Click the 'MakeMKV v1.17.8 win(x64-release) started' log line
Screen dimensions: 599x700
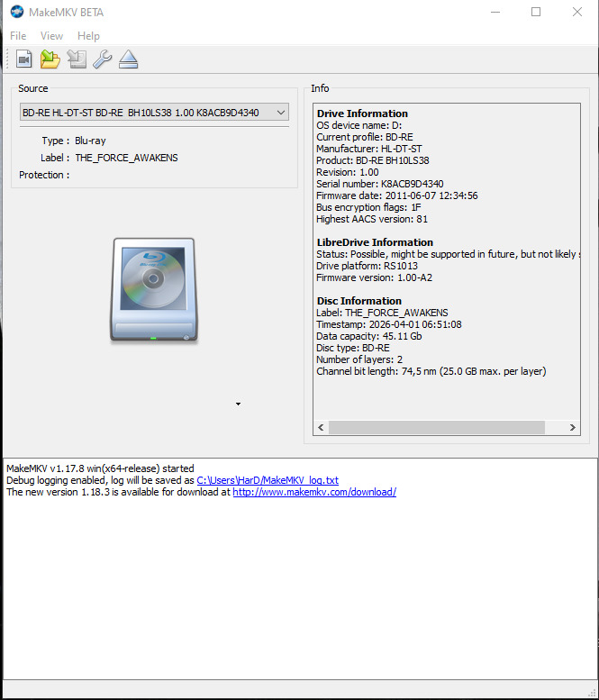click(x=100, y=468)
